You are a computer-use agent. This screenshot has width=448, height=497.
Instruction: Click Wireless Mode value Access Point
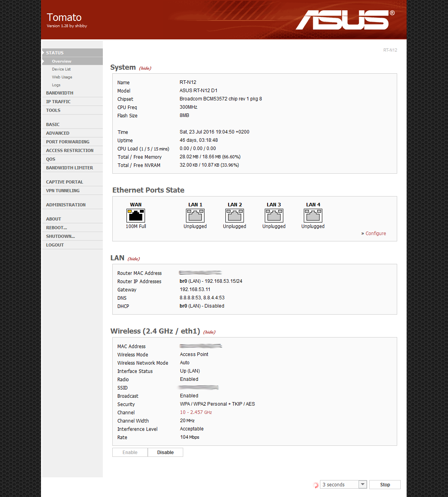click(194, 354)
